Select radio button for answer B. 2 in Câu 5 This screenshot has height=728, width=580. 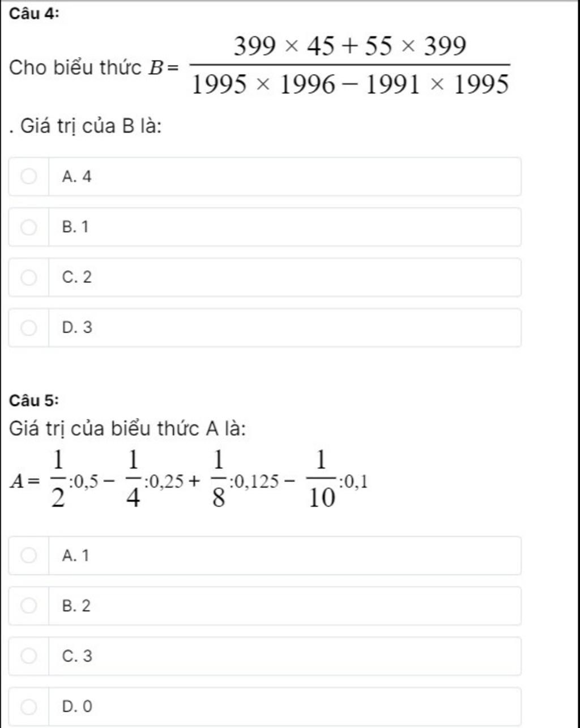pos(28,606)
